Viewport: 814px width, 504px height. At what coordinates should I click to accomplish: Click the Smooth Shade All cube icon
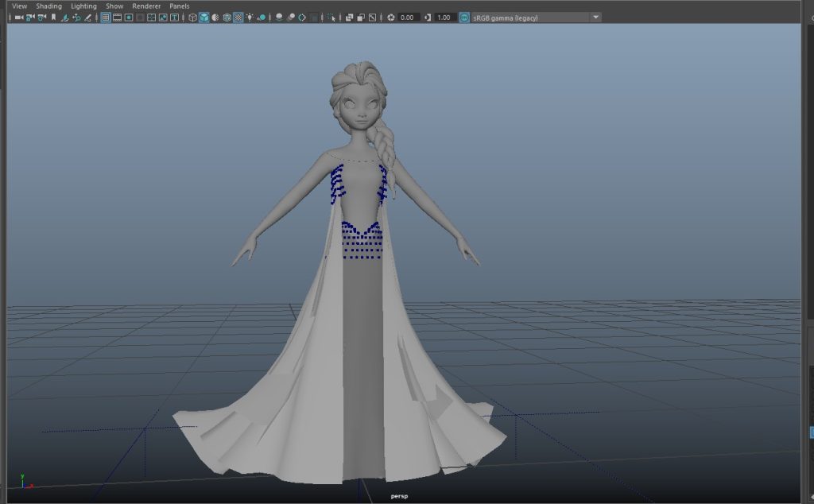(x=204, y=17)
